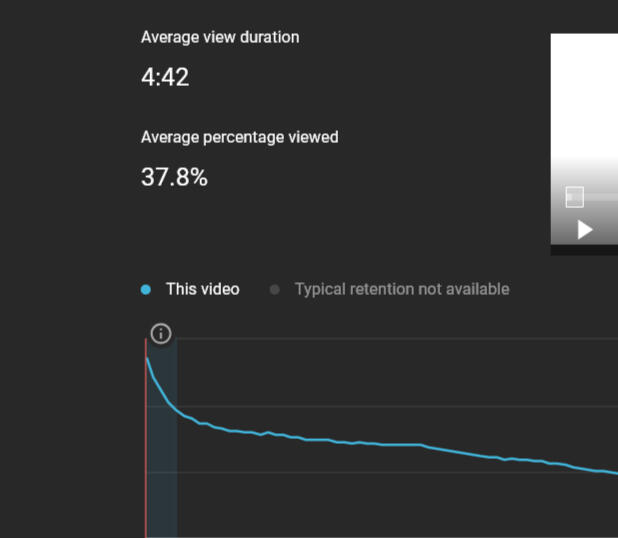Click the Average percentage viewed label
The height and width of the screenshot is (538, 618).
tap(240, 137)
